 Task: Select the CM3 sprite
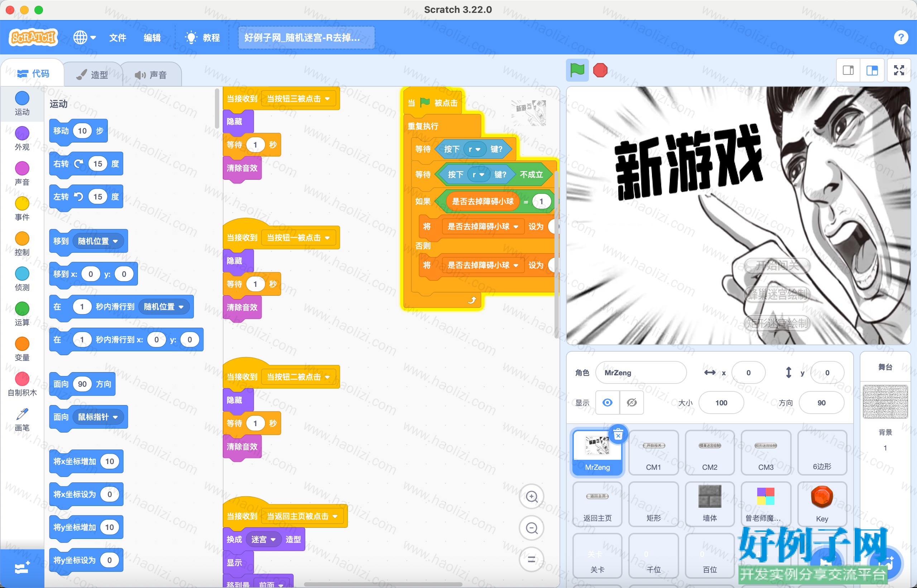tap(766, 452)
